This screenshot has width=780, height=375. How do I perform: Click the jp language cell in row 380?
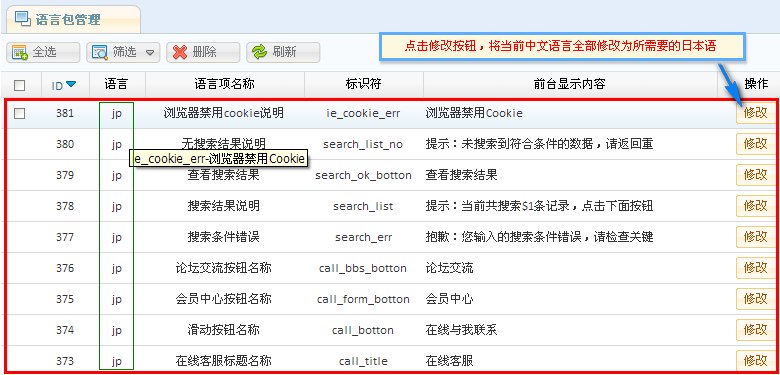click(116, 144)
